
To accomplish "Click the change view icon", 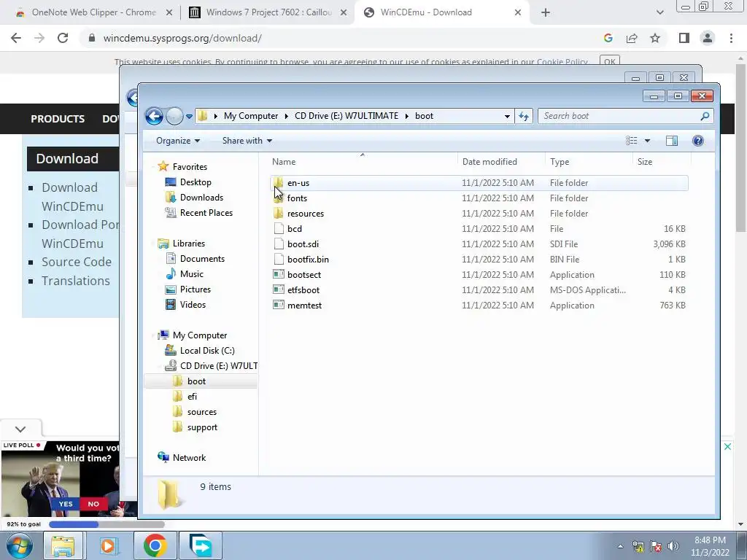I will pyautogui.click(x=631, y=141).
